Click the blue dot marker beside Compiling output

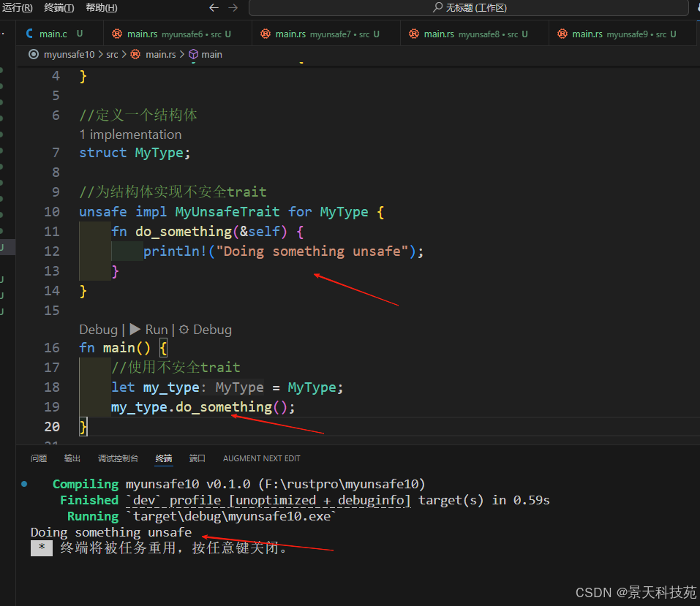point(23,484)
